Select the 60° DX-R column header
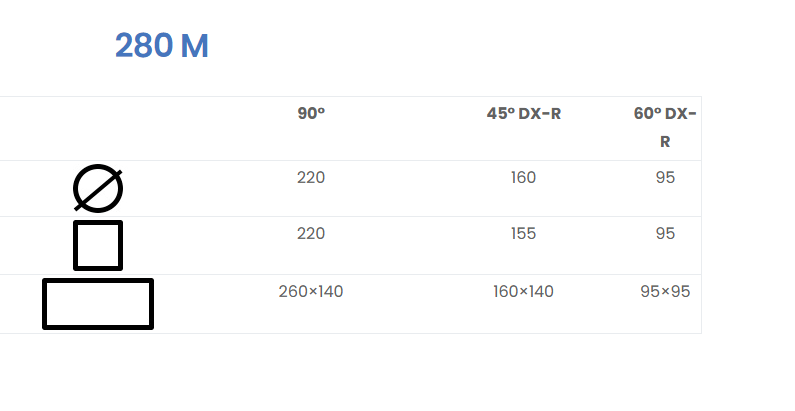The height and width of the screenshot is (411, 795). click(665, 127)
